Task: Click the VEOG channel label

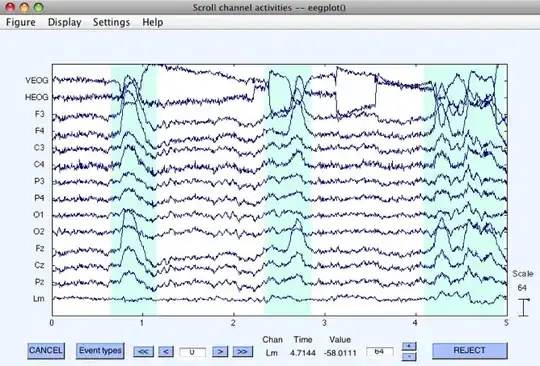Action: pos(37,81)
